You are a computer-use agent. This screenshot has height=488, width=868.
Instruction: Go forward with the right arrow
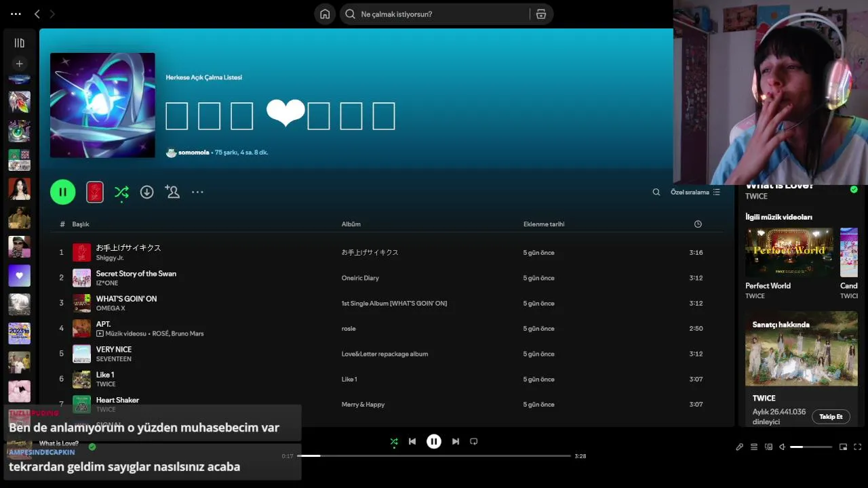click(x=52, y=14)
